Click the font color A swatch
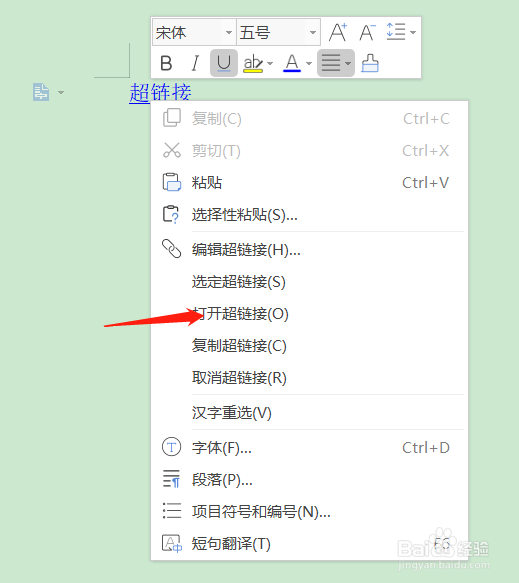The height and width of the screenshot is (583, 519). (292, 63)
